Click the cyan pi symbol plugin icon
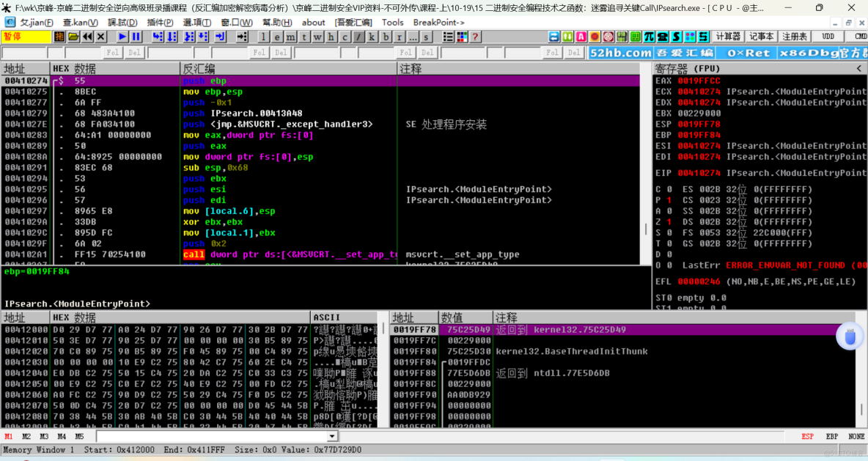 [649, 37]
